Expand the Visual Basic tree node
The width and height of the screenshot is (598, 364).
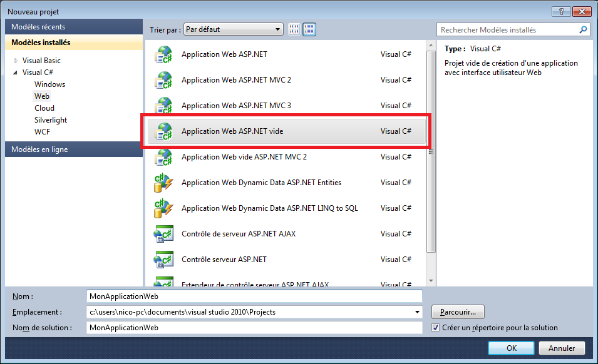pyautogui.click(x=16, y=61)
